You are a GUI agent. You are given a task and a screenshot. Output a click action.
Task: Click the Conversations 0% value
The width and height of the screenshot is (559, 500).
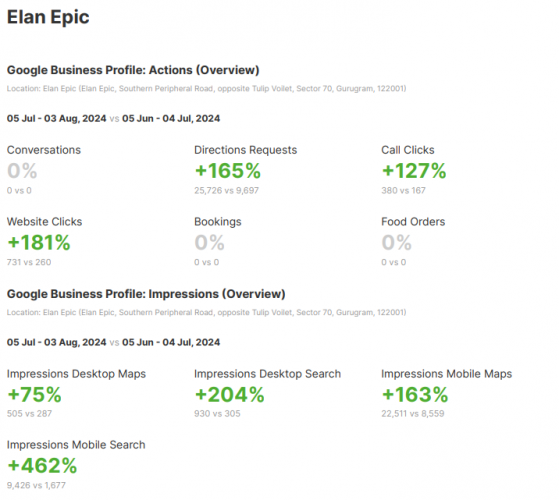(22, 171)
